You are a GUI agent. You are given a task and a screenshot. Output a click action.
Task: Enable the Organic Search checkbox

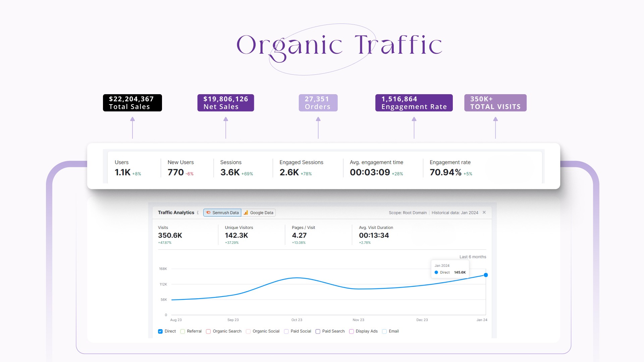[x=208, y=331]
